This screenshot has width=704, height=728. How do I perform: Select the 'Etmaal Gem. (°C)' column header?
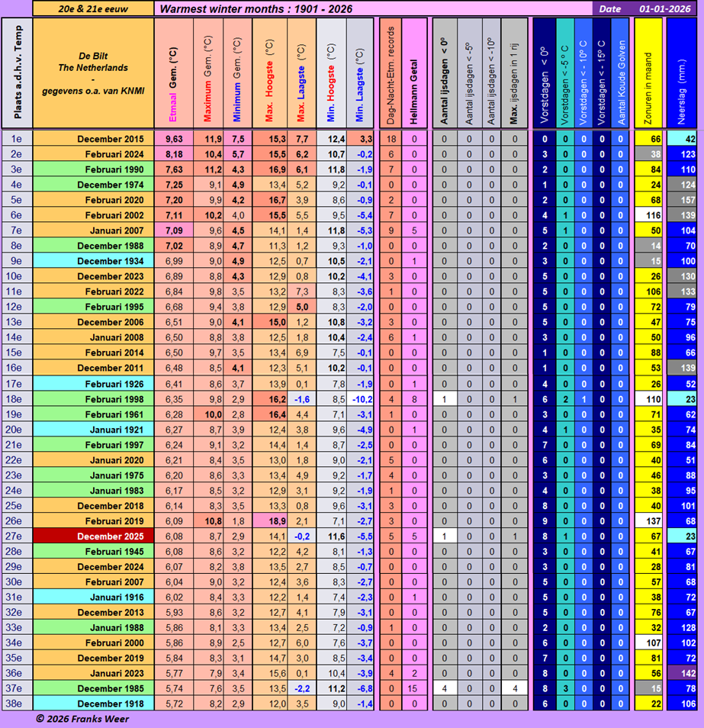coord(172,73)
